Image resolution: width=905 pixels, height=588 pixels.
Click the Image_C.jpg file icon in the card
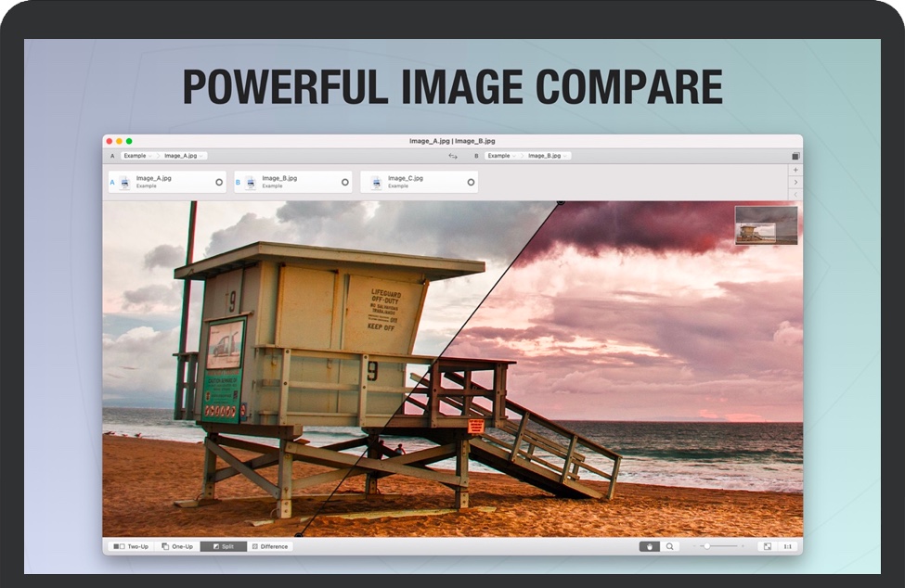(x=377, y=183)
